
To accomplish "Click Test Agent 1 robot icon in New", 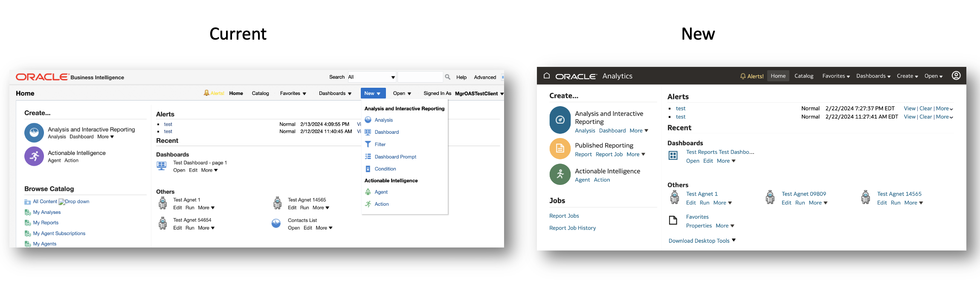I will tap(675, 198).
